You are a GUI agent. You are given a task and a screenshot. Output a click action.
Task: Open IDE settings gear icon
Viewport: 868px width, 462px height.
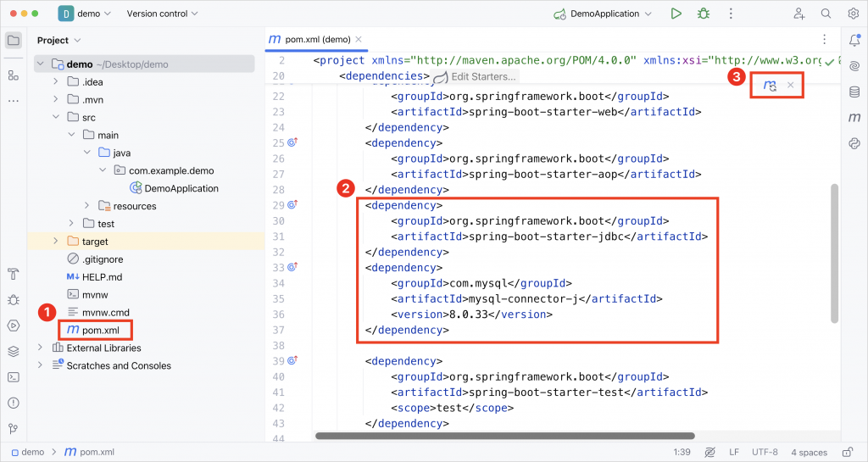853,14
